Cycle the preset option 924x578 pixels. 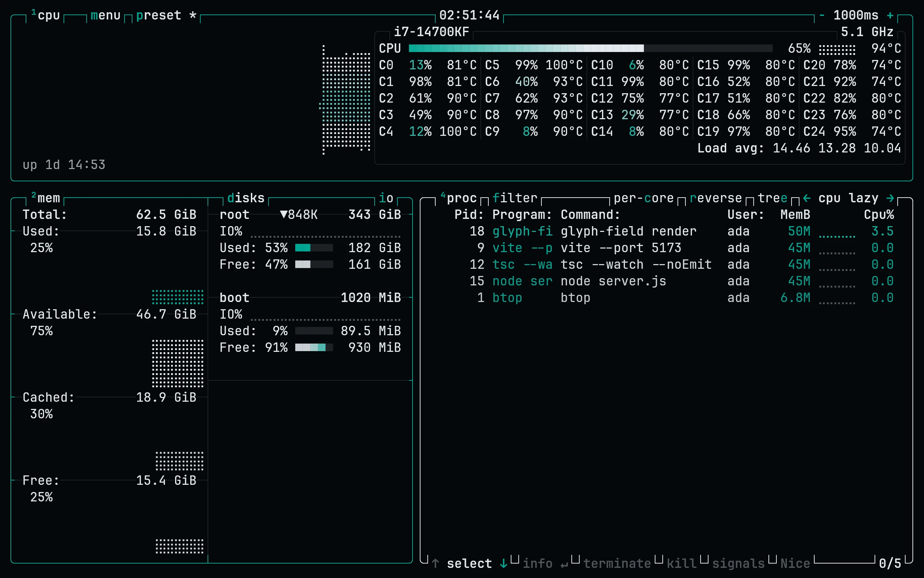166,15
